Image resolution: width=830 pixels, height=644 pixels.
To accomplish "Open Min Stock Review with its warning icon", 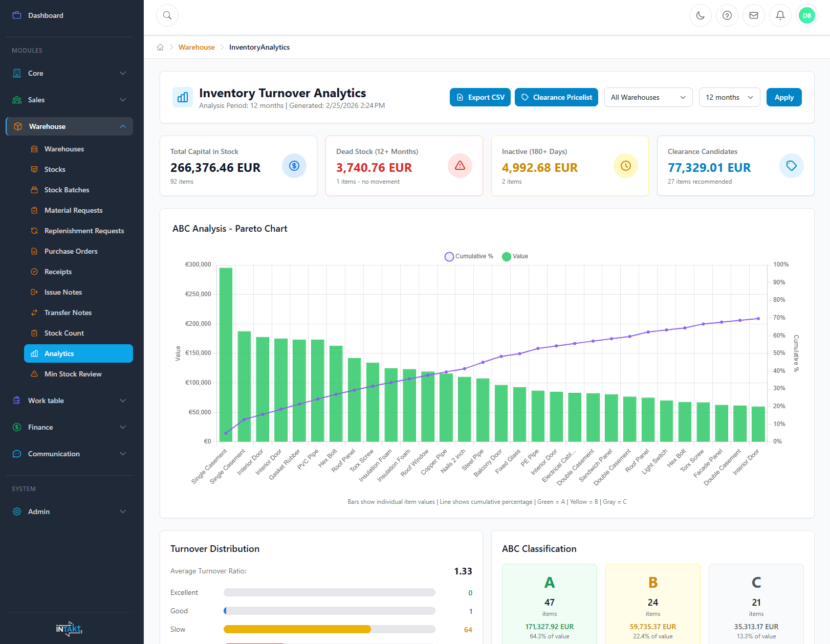I will (x=34, y=374).
